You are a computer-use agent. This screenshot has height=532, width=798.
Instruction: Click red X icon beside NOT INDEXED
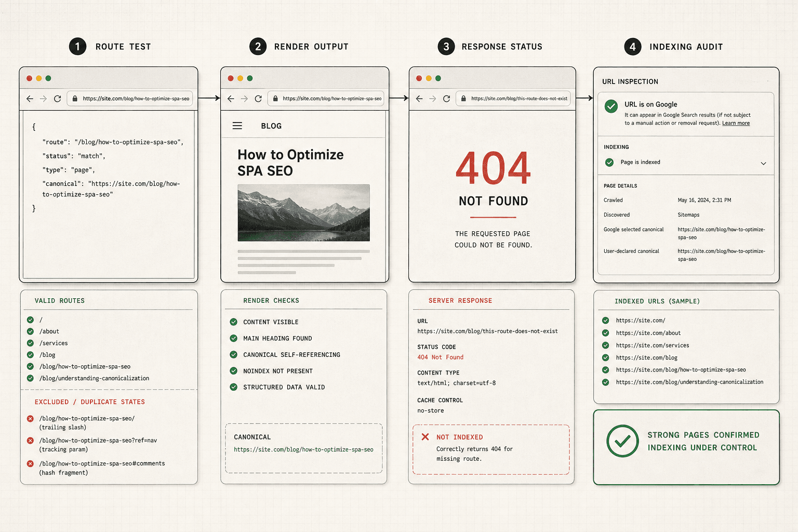pyautogui.click(x=425, y=437)
